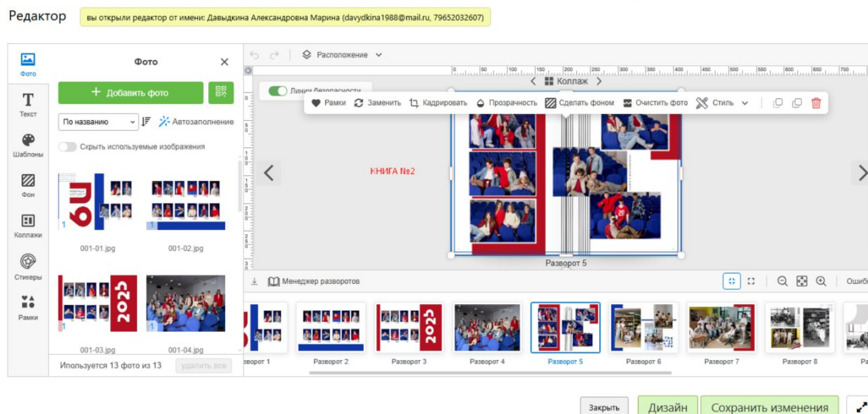Viewport: 868px width, 414px height.
Task: Click the red КНИГА №2 text
Action: pos(392,171)
